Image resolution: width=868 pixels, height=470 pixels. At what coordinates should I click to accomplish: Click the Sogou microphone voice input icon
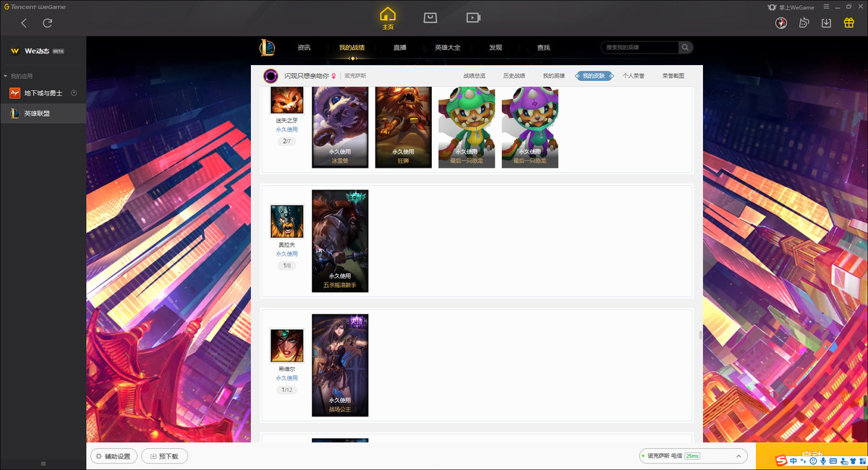[824, 461]
